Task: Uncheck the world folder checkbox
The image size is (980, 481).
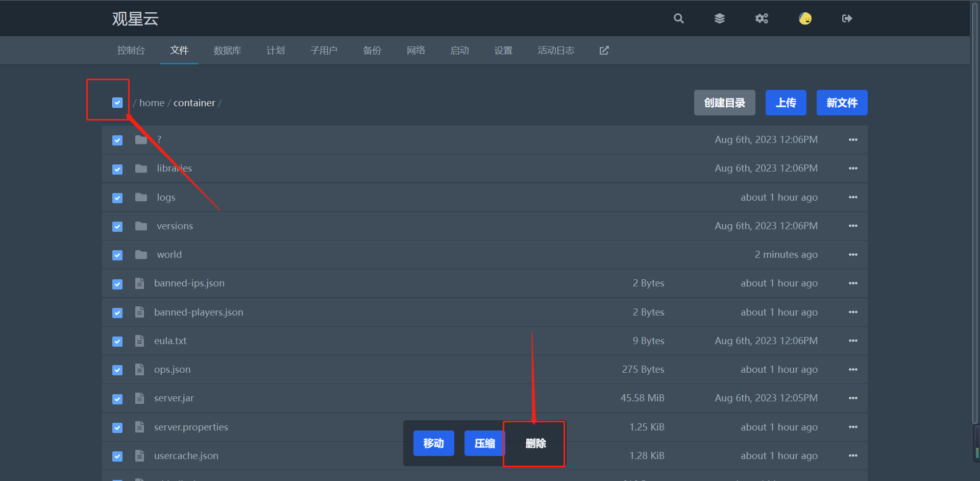Action: [117, 255]
